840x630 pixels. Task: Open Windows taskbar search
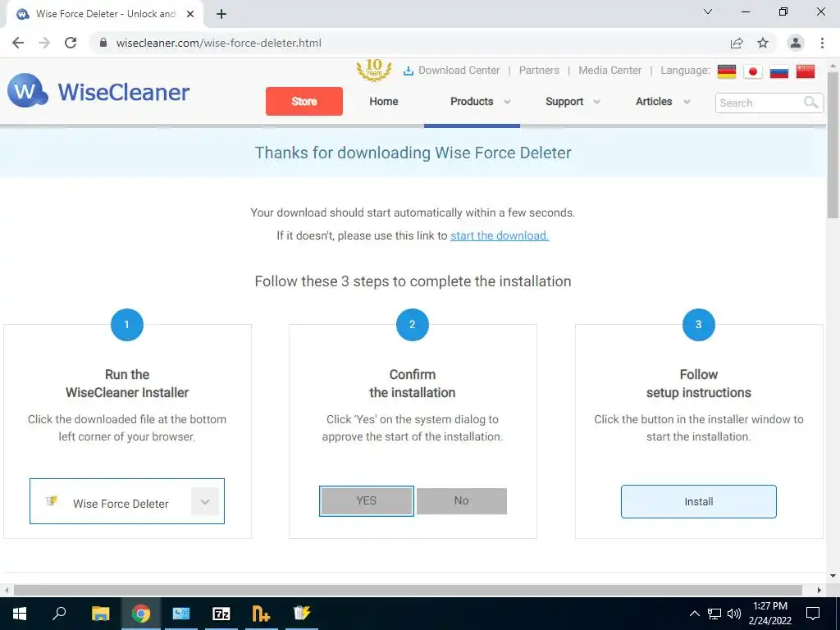point(59,614)
